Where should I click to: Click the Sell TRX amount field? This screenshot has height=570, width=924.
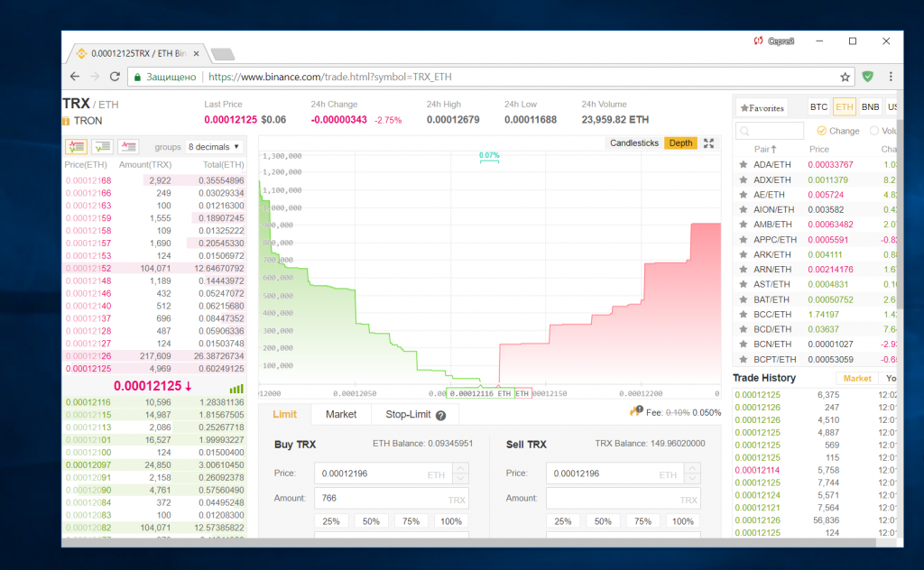pos(624,498)
